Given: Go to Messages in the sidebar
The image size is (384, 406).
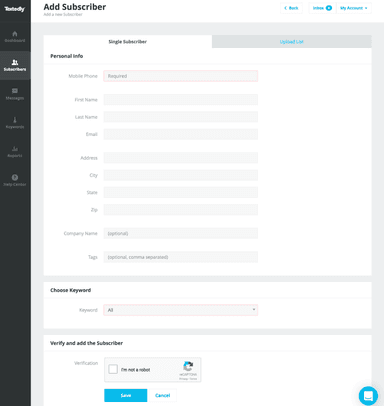Looking at the screenshot, I should pyautogui.click(x=15, y=94).
